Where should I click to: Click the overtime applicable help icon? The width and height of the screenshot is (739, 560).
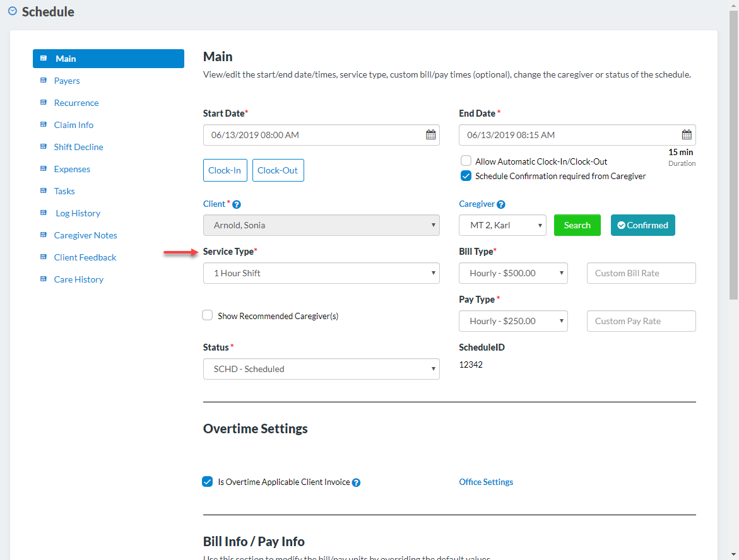[x=356, y=482]
